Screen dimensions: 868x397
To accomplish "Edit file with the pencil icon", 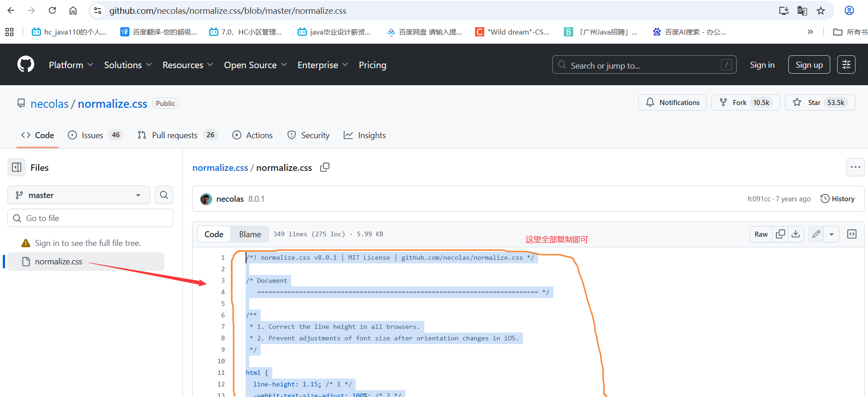I will [816, 234].
